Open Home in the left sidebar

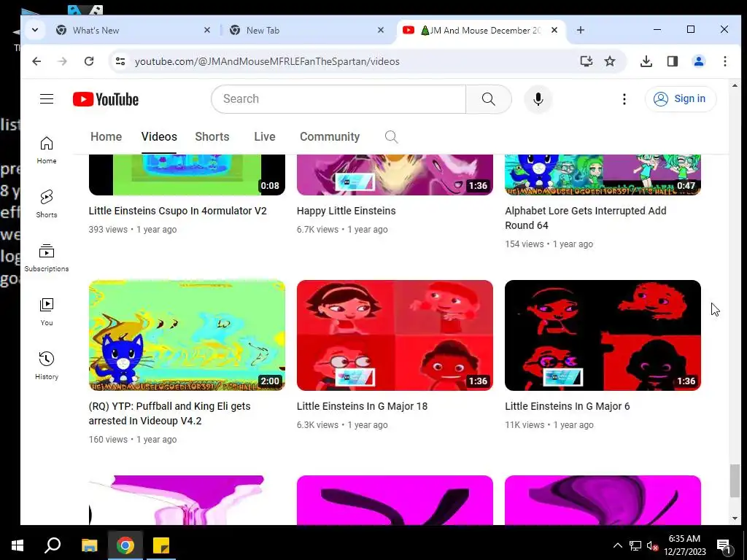pos(47,150)
